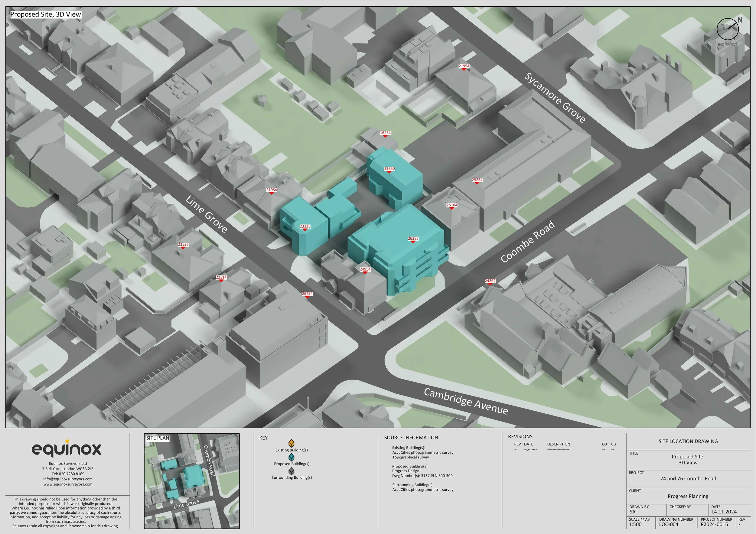756x534 pixels.
Task: Click the 22650 height marker
Action: [389, 169]
